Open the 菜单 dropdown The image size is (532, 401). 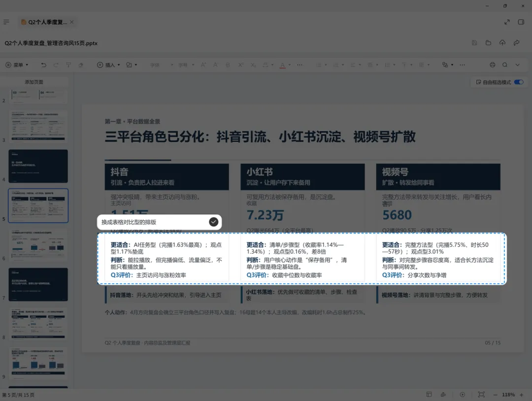[x=17, y=65]
